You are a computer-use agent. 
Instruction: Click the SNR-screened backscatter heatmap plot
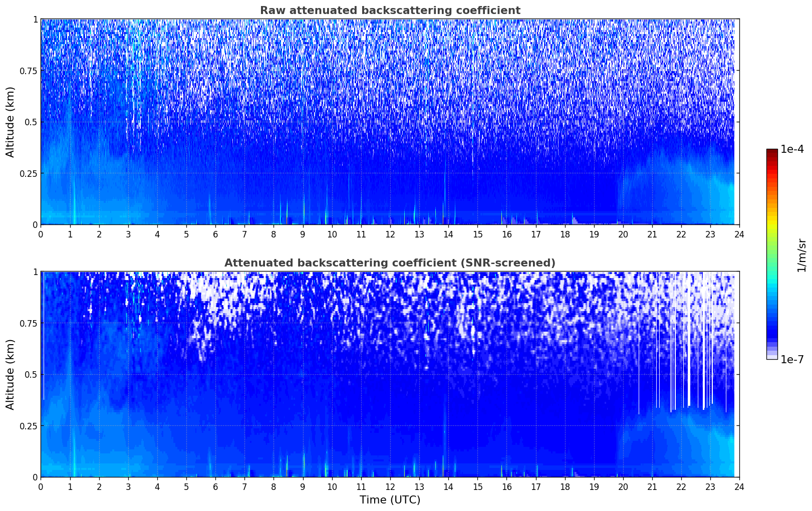pos(390,374)
